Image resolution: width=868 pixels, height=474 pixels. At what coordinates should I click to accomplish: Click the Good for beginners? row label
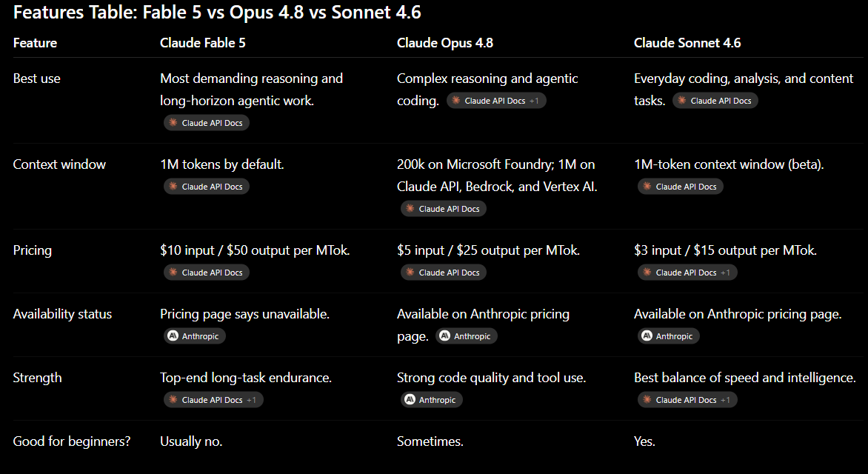point(72,441)
